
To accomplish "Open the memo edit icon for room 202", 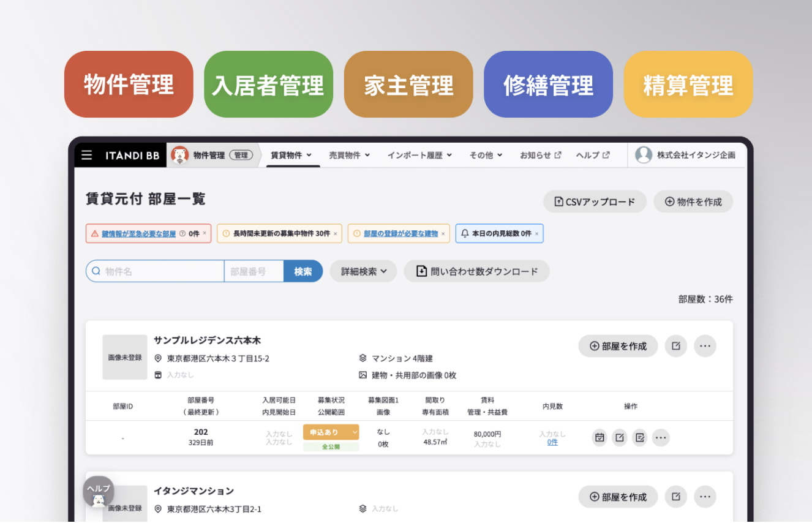I will coord(639,438).
